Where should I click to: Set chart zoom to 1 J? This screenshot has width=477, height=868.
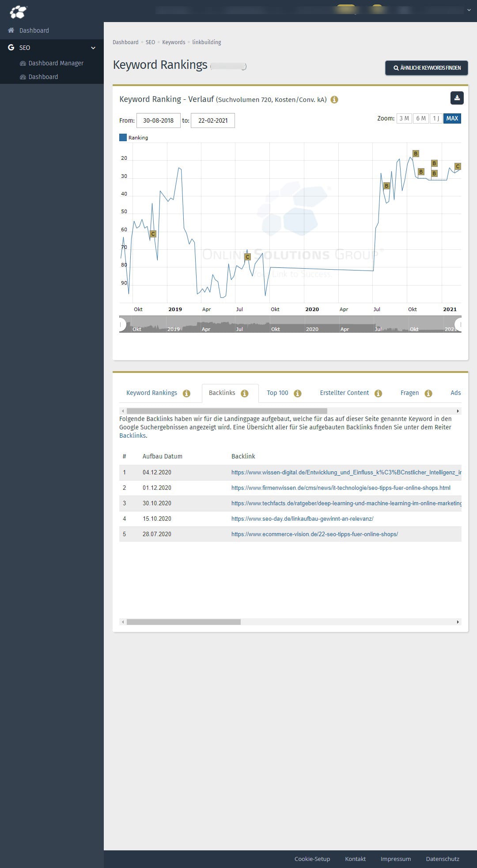436,118
